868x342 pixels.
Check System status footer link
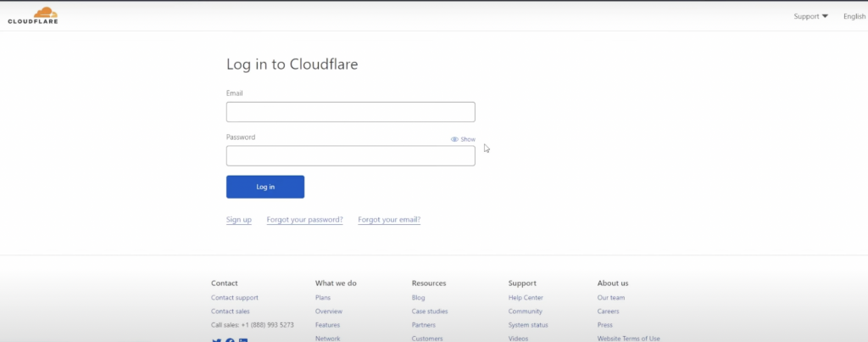click(x=528, y=325)
